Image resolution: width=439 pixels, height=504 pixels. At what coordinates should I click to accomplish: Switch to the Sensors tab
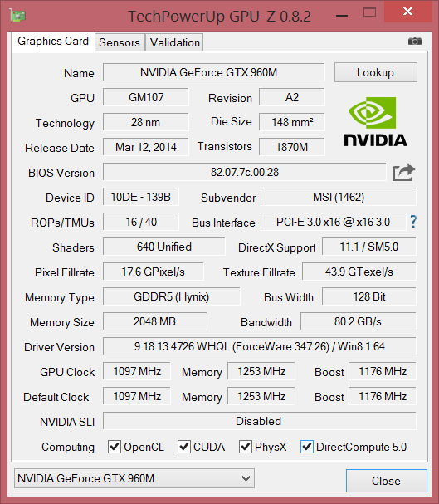(x=120, y=42)
